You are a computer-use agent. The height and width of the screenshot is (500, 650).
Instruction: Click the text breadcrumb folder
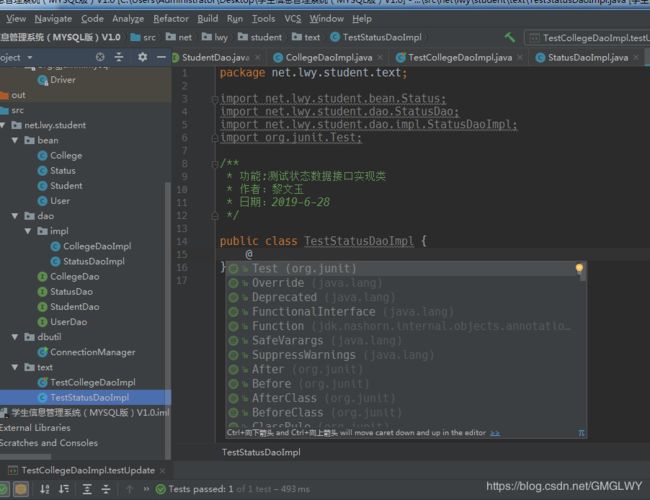point(306,37)
